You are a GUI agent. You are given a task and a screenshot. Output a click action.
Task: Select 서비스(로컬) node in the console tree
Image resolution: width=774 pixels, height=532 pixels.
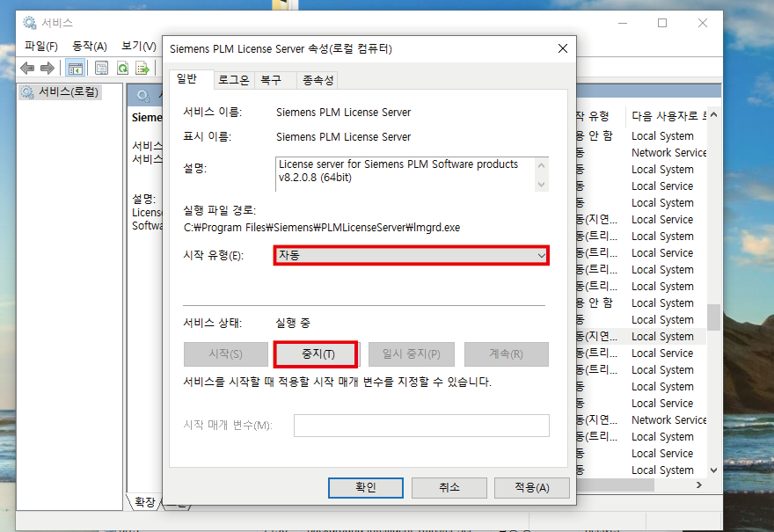pos(60,91)
